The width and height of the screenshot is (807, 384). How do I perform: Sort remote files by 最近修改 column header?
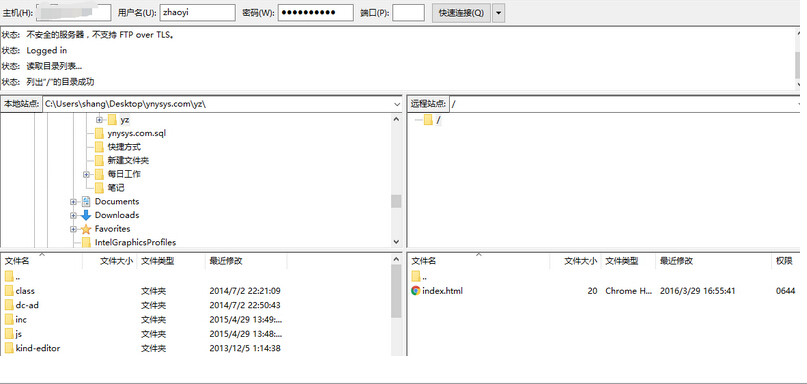coord(713,261)
